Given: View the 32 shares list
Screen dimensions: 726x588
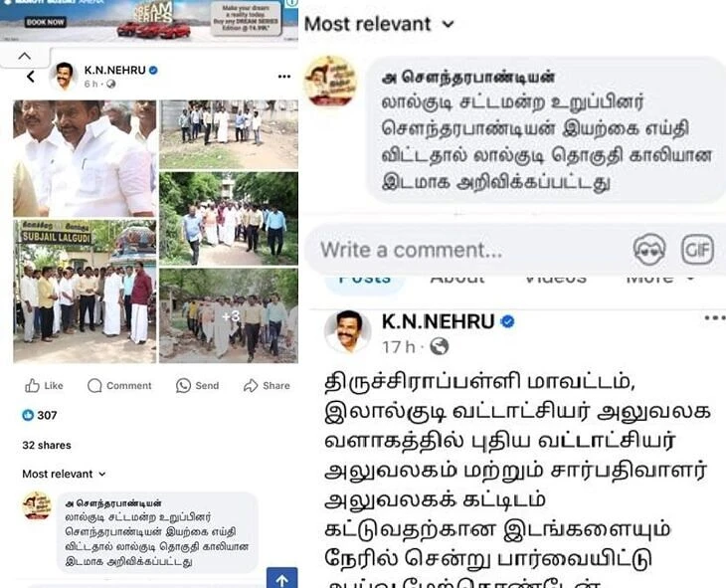Looking at the screenshot, I should coord(47,446).
